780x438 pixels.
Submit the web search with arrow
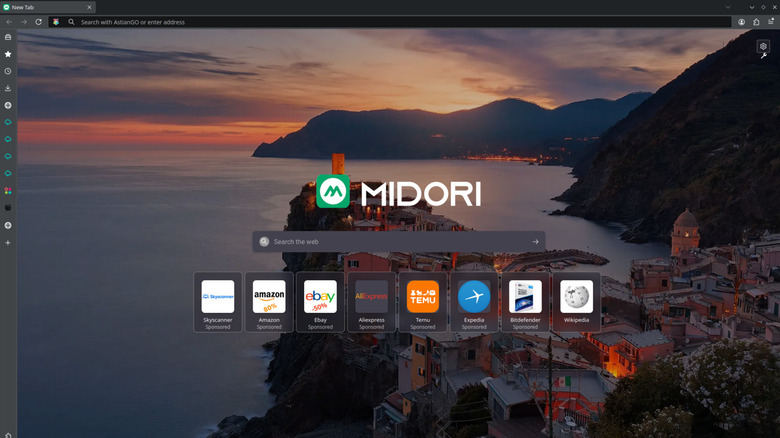[x=535, y=241]
